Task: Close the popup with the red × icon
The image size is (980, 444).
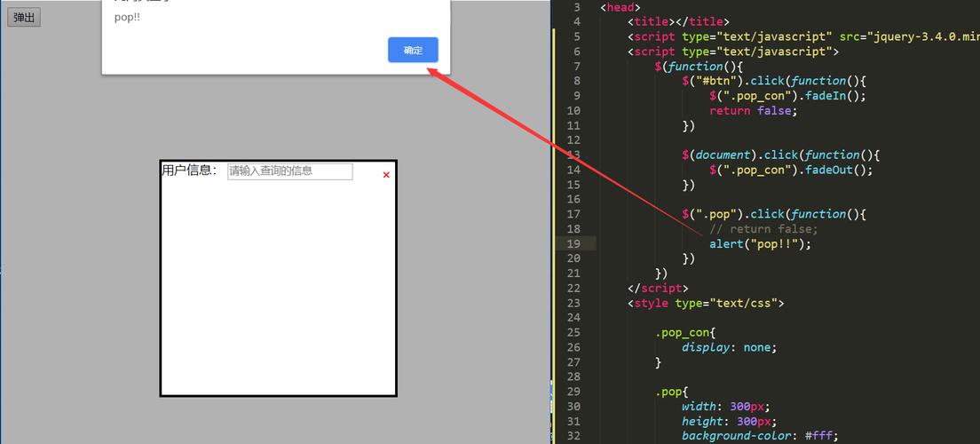Action: [x=386, y=175]
